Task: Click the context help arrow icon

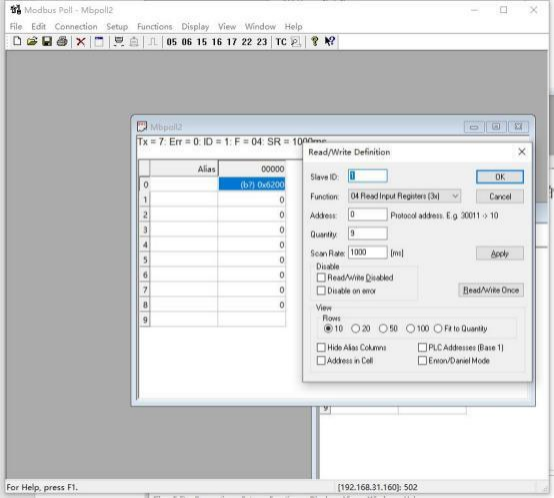Action: (x=330, y=41)
